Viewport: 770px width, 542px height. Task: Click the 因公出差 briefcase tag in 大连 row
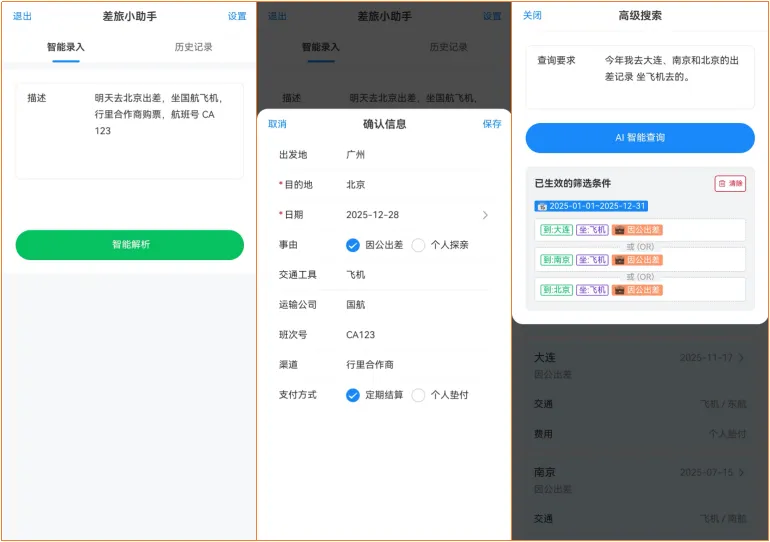pos(637,230)
